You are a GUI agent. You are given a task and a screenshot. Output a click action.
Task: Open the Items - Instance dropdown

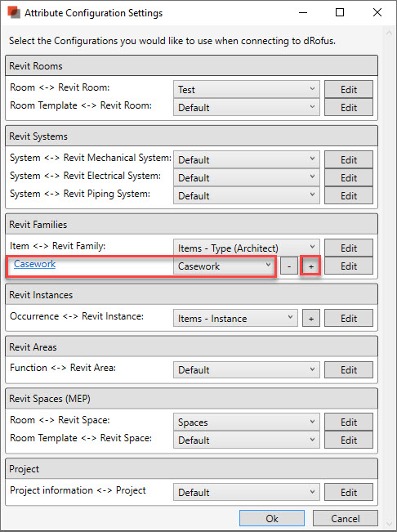click(235, 318)
